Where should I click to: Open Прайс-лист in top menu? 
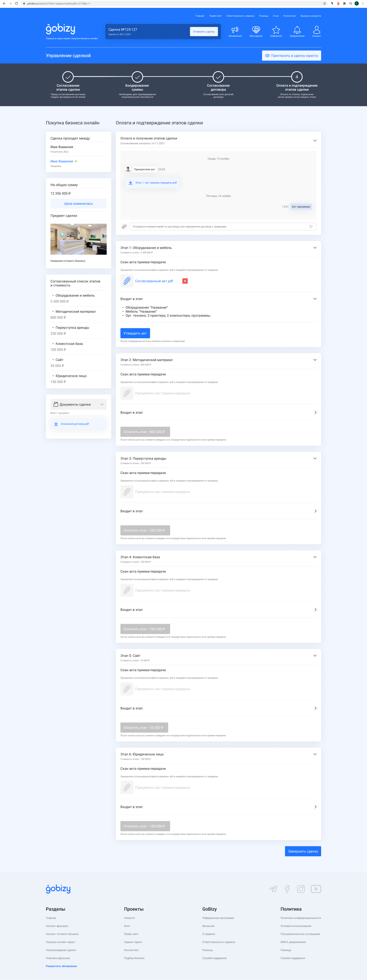tap(215, 16)
